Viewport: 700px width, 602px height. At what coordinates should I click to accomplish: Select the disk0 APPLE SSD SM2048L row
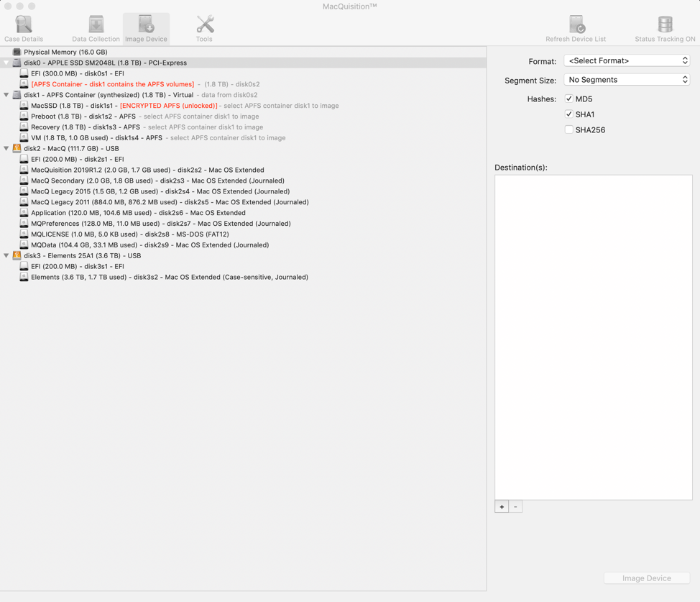point(244,63)
